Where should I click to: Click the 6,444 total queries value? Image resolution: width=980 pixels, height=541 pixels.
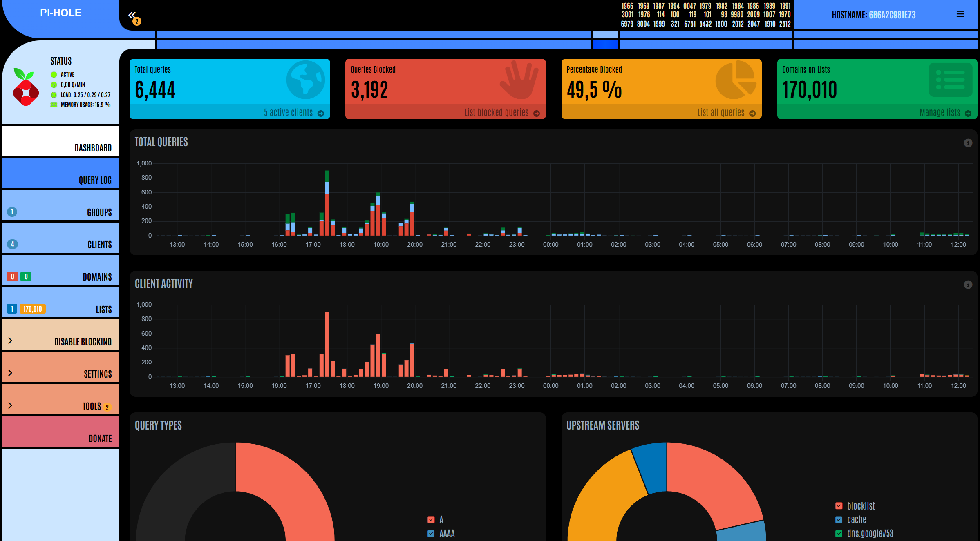(155, 90)
